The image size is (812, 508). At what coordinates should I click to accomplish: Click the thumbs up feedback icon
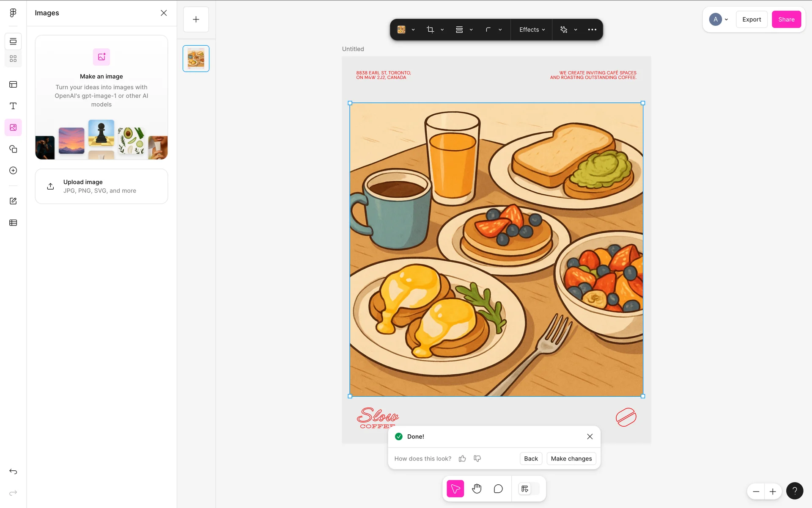(x=462, y=458)
